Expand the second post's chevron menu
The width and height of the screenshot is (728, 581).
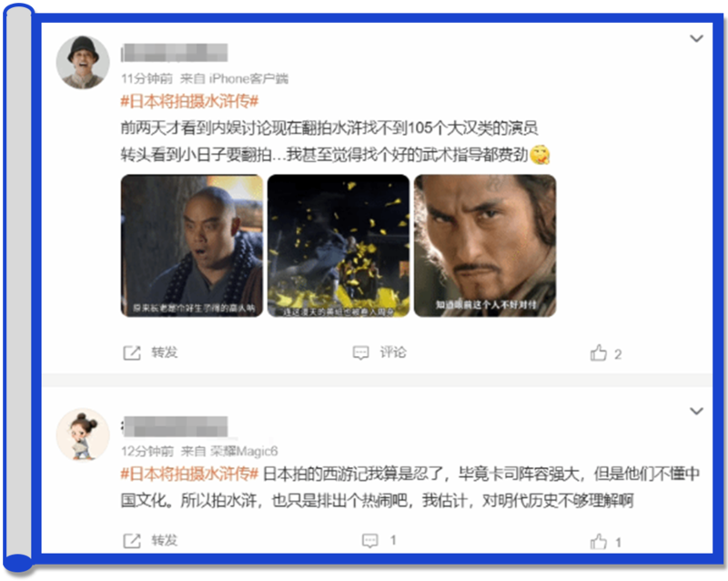coord(696,412)
